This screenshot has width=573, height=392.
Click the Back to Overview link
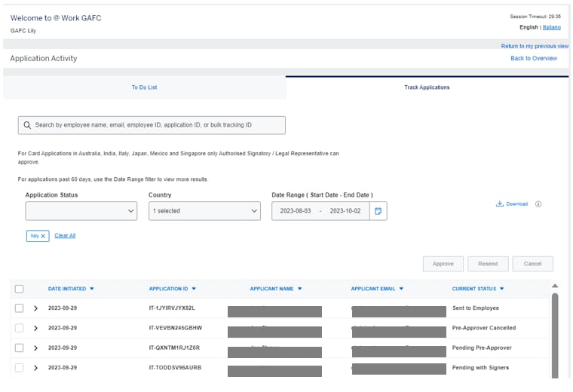pos(534,58)
